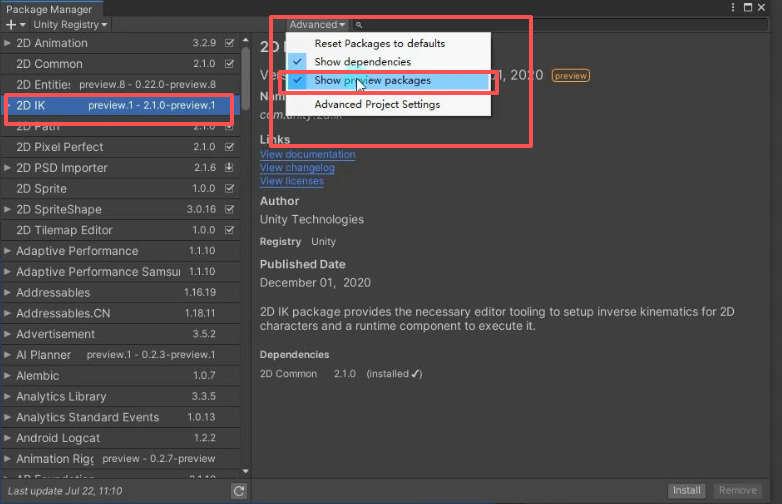Toggle Show preview packages option

pos(373,80)
